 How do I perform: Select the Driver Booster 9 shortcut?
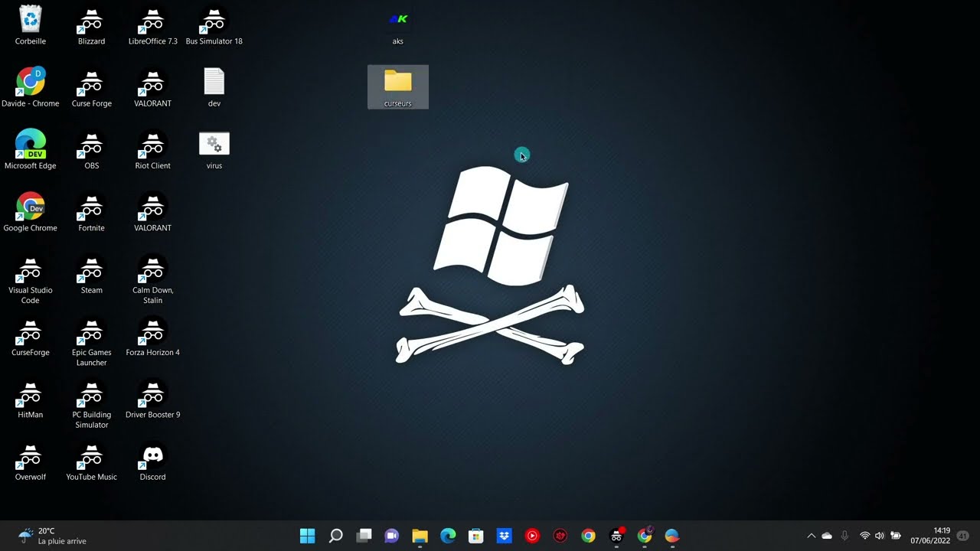[152, 399]
